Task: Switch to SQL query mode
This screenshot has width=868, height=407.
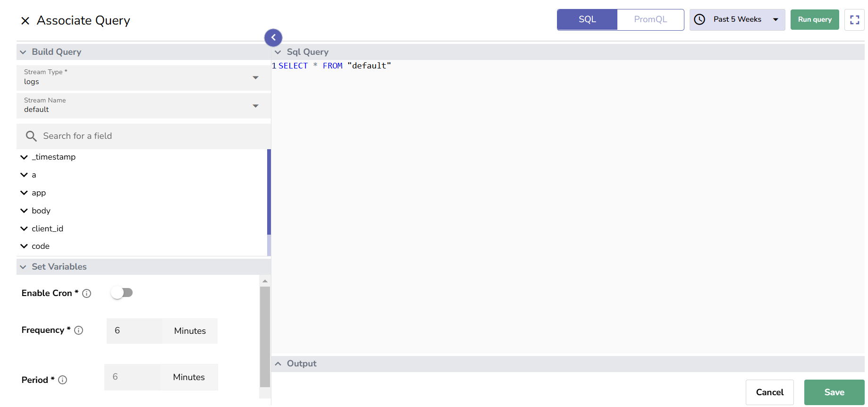Action: tap(587, 19)
